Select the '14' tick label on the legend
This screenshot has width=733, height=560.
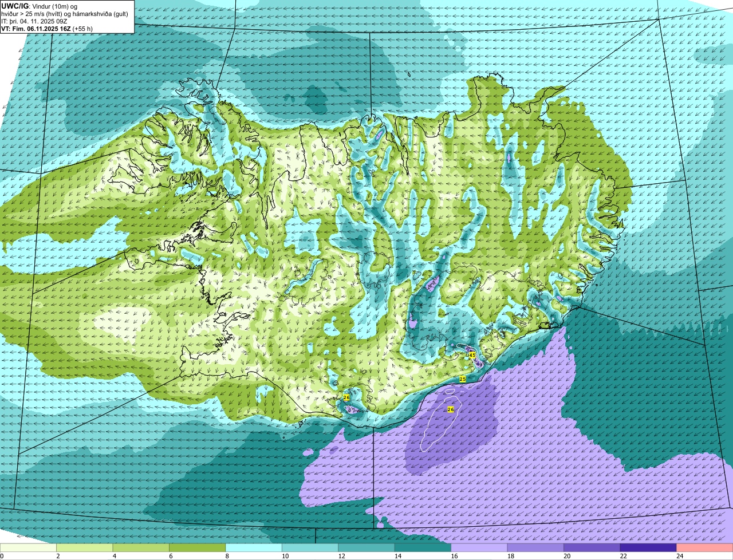point(397,556)
